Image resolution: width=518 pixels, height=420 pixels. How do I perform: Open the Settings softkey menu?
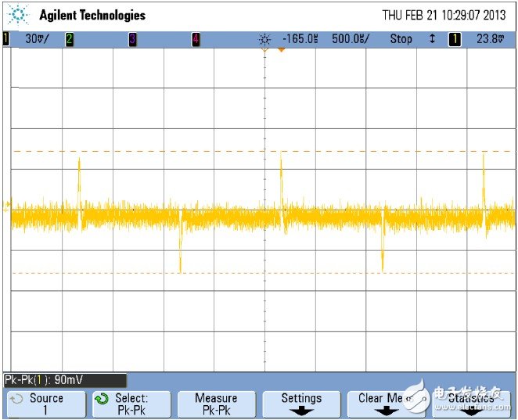point(301,404)
